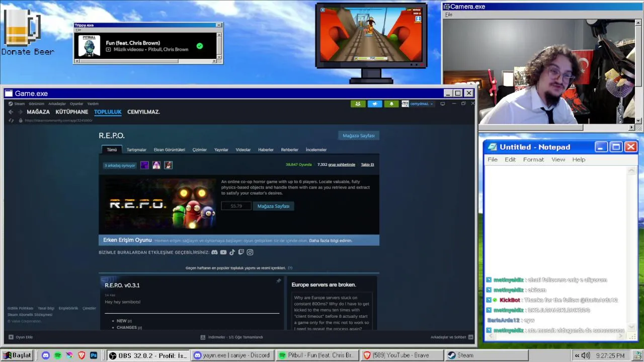
Task: Open R.E.P.O. v0.3.1 announcement
Action: 122,285
